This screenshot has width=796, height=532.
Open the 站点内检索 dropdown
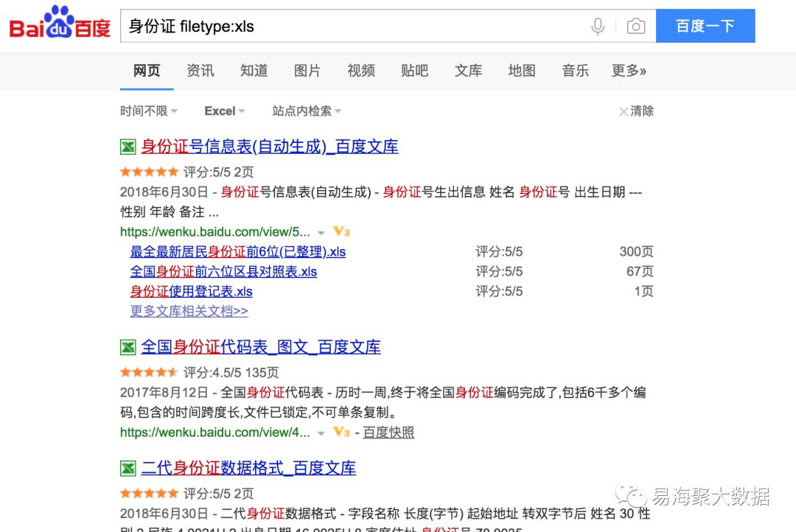[307, 111]
